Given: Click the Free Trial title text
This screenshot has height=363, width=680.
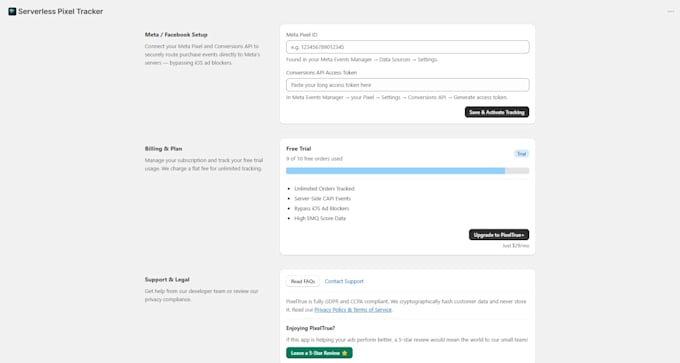Looking at the screenshot, I should point(298,149).
